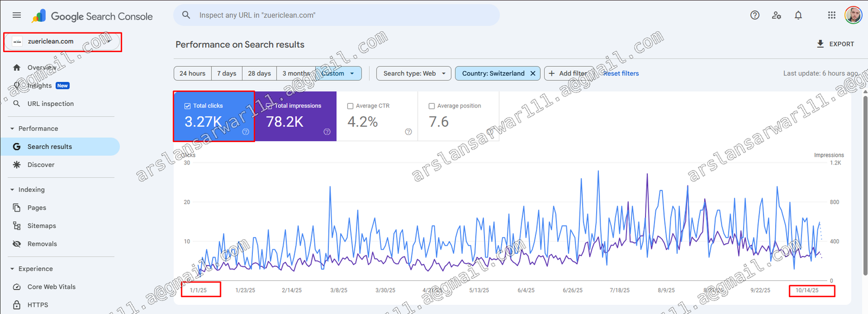Click the Google Search Console logo
868x314 pixels.
click(x=92, y=16)
